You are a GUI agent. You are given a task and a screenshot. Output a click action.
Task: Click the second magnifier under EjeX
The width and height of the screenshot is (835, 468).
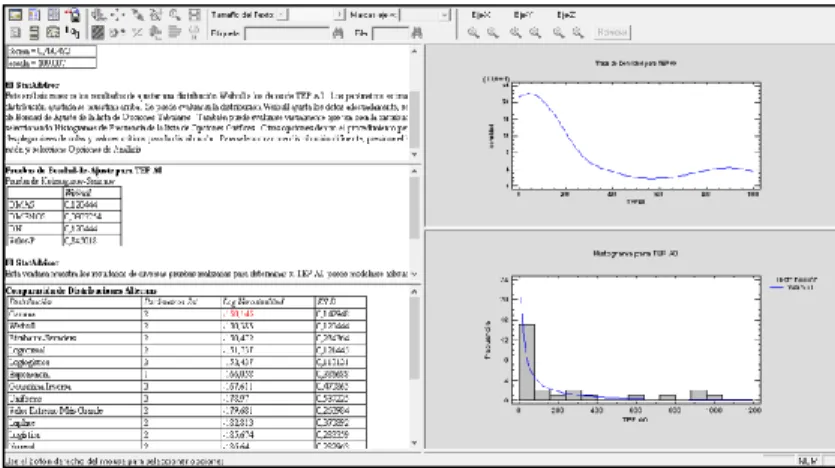(x=493, y=33)
